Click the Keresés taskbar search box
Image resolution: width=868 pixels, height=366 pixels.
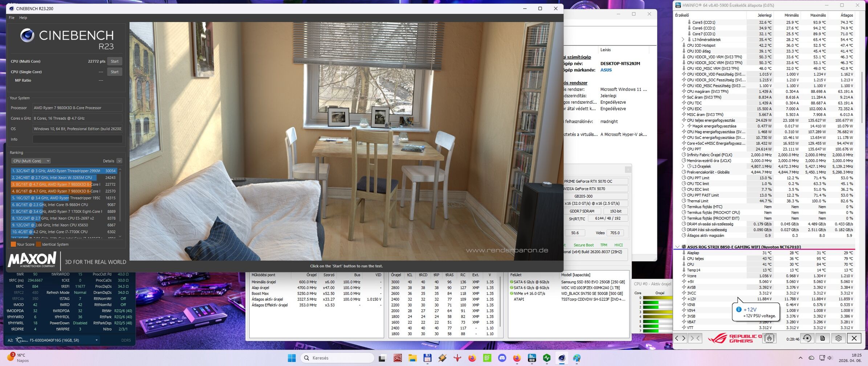coord(337,358)
